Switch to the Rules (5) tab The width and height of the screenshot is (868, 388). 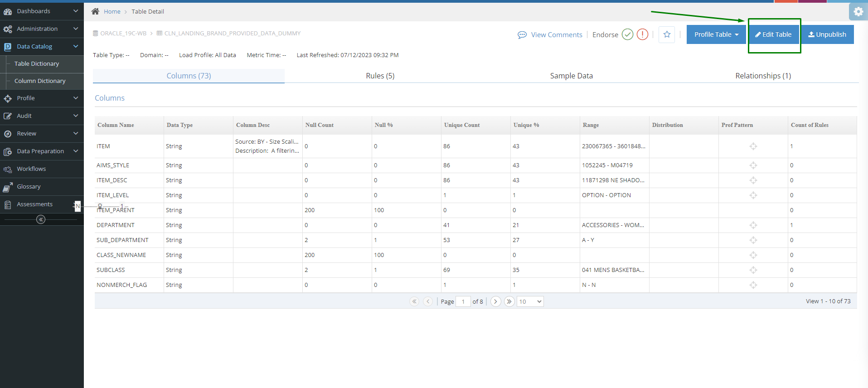tap(380, 76)
